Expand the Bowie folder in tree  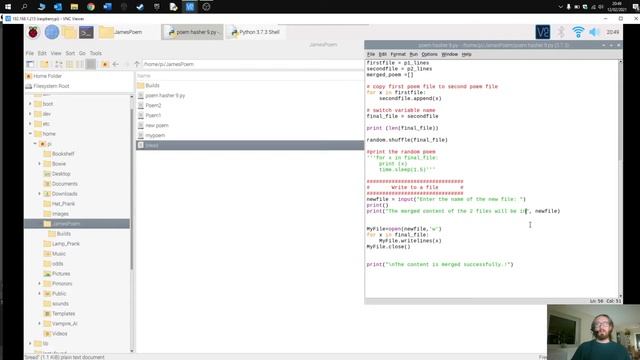40,164
